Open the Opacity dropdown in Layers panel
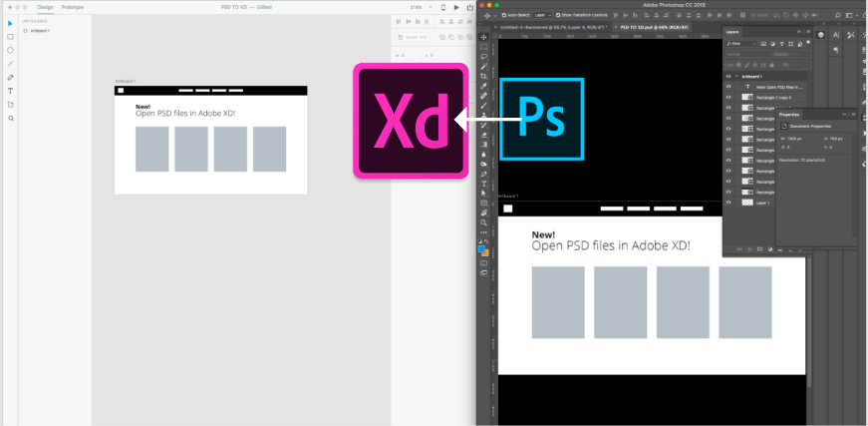The height and width of the screenshot is (426, 868). click(x=807, y=54)
